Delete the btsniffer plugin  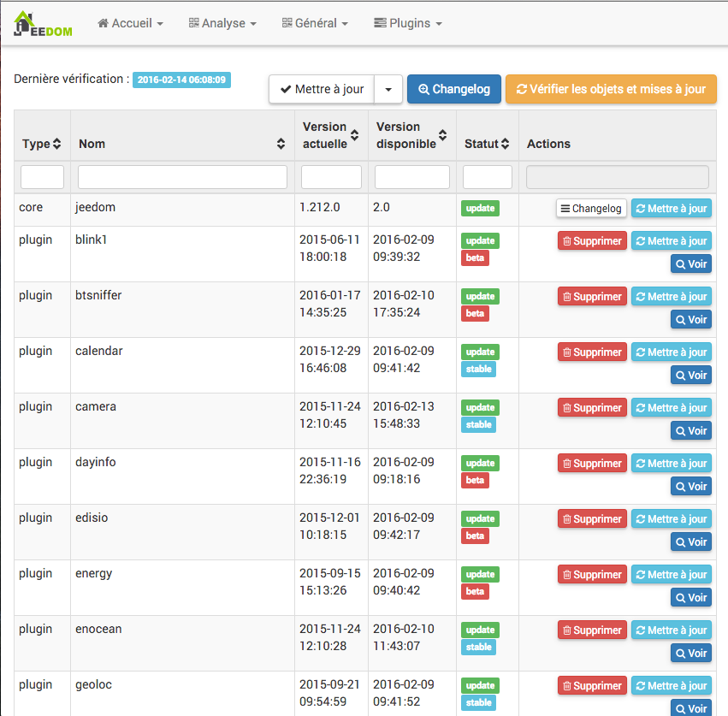592,296
